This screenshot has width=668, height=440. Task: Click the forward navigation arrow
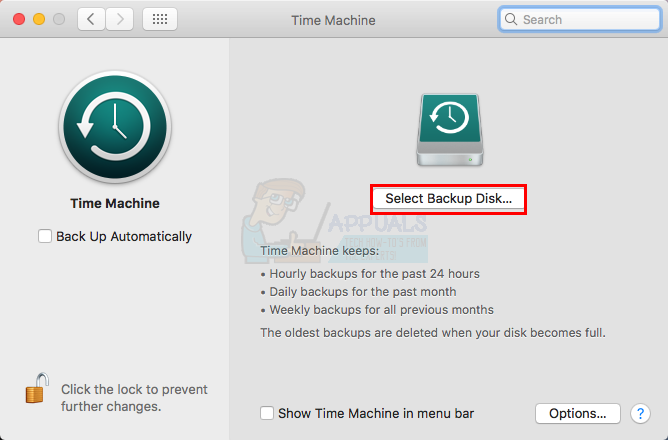point(120,19)
